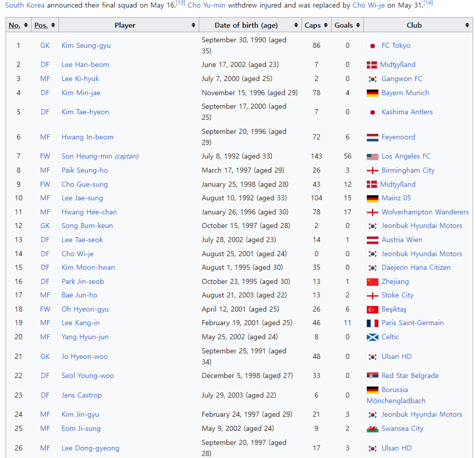Open Borussia Mönchengladbach club link
This screenshot has height=458, width=476.
coord(396,395)
